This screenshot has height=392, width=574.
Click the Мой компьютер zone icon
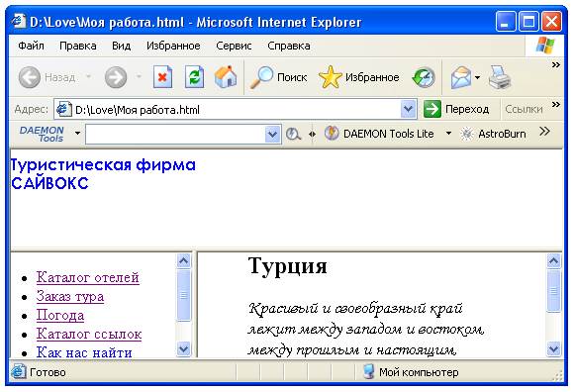click(x=369, y=371)
